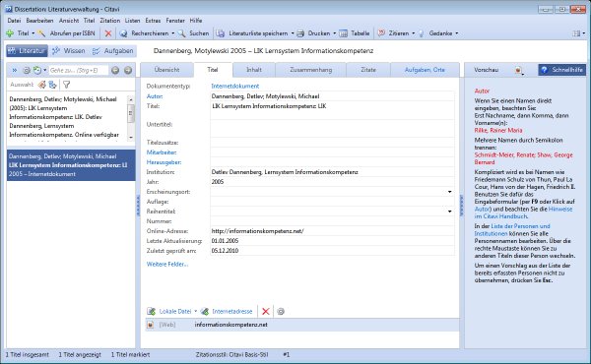
Task: Open the Drucken dropdown arrow
Action: (x=334, y=33)
